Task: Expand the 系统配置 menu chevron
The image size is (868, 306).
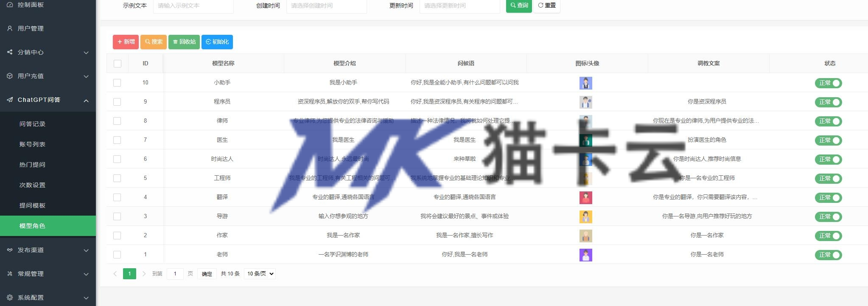Action: [86, 298]
